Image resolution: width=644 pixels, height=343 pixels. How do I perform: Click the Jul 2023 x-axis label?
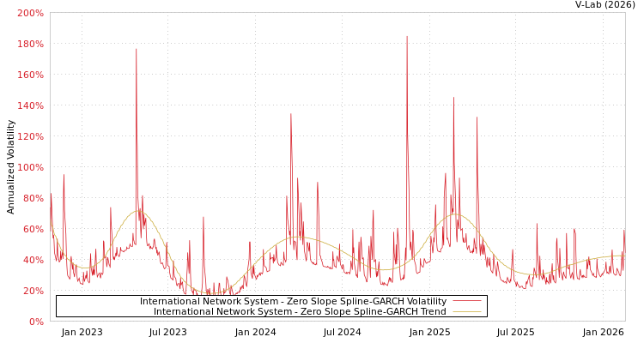point(167,332)
